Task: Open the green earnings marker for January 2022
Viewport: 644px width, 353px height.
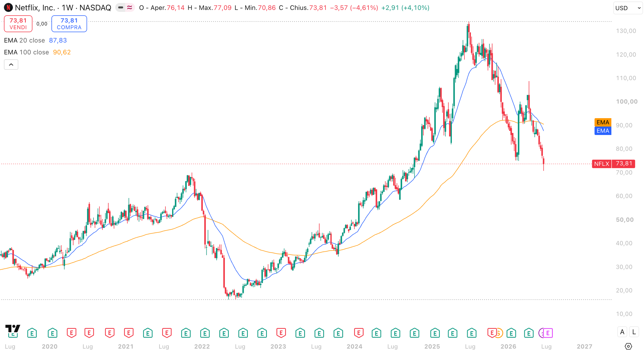Action: (205, 333)
